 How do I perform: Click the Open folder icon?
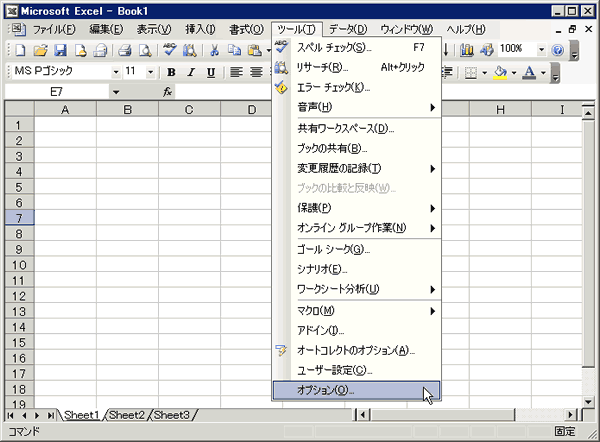(40, 50)
